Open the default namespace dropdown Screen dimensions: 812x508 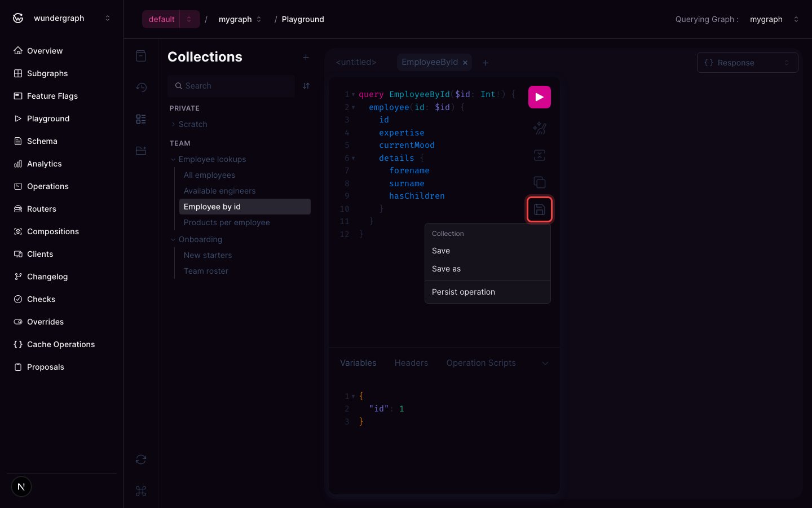coord(189,19)
